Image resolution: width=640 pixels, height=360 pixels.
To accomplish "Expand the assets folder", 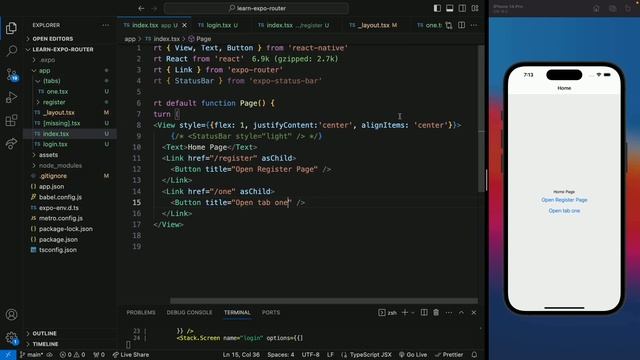I will tap(48, 155).
